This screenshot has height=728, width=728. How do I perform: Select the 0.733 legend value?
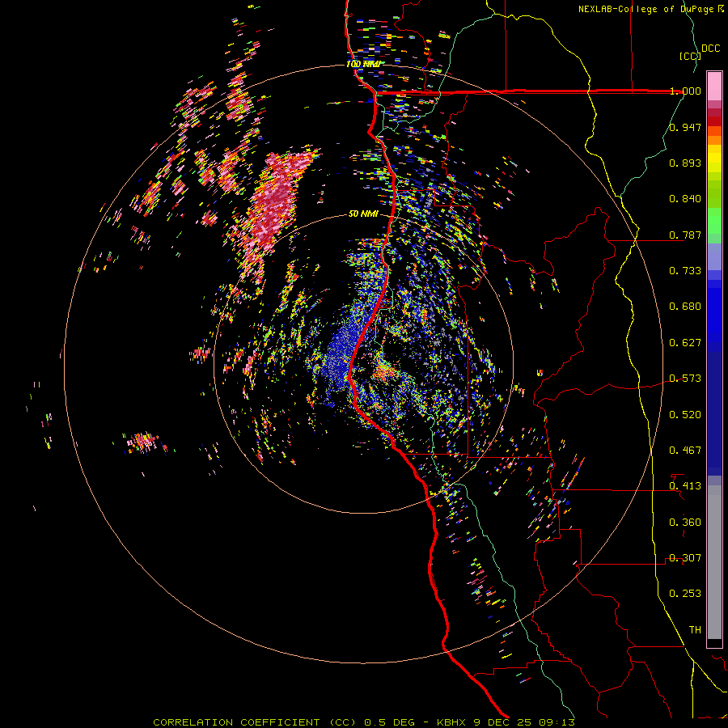[x=685, y=271]
